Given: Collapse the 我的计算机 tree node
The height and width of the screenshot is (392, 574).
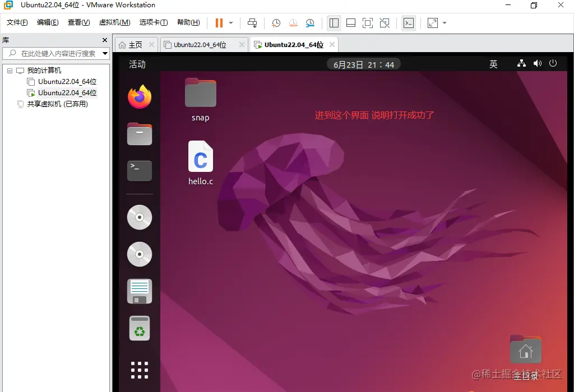Looking at the screenshot, I should (10, 71).
